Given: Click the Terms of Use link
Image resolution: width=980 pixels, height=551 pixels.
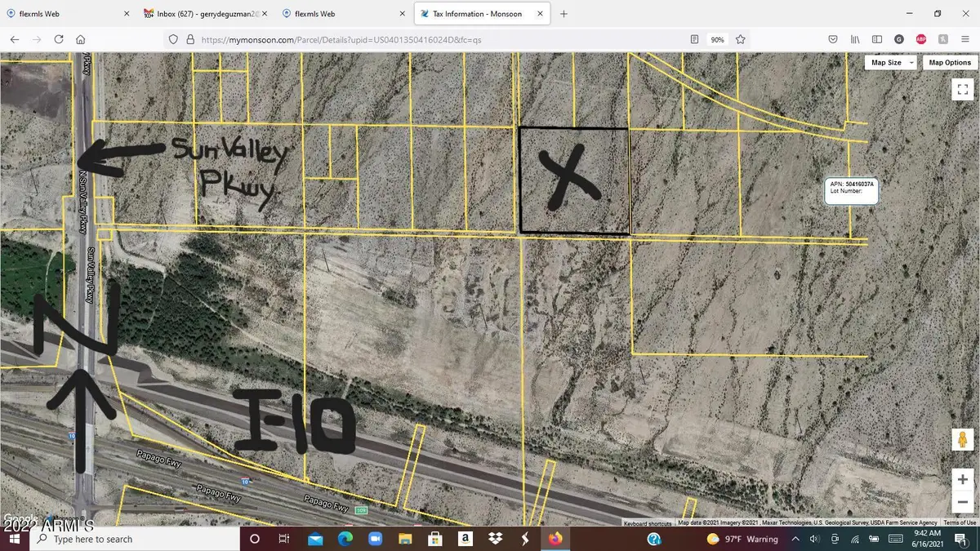Looking at the screenshot, I should (x=959, y=522).
